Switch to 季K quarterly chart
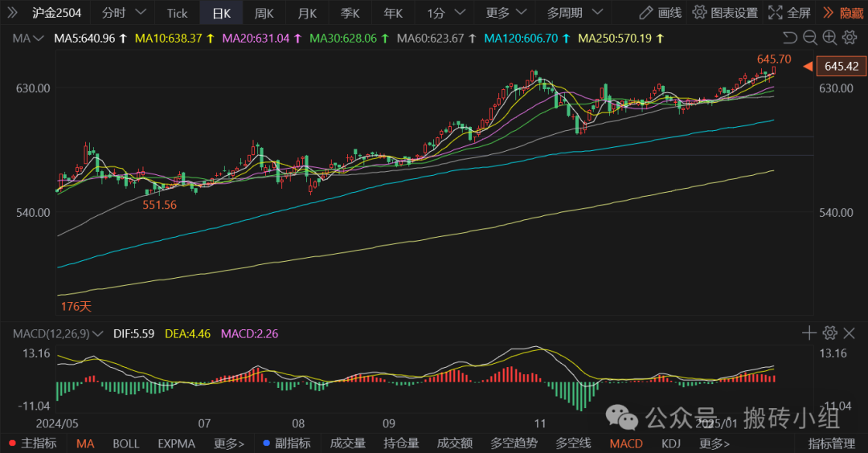Viewport: 868px width, 453px height. tap(350, 14)
